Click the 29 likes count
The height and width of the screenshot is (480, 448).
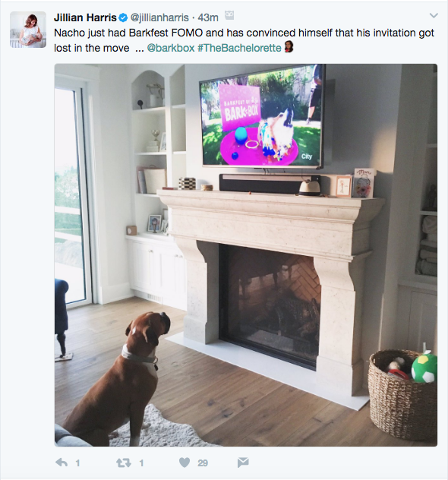tap(203, 463)
